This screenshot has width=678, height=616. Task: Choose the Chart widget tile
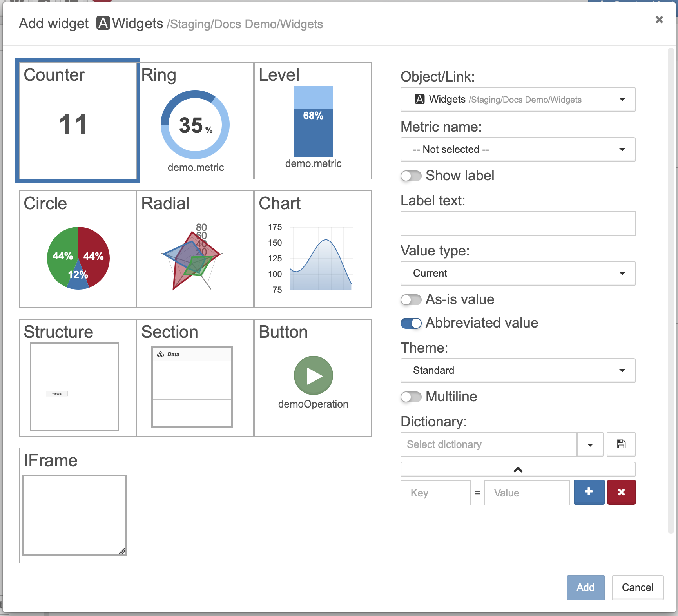[313, 249]
